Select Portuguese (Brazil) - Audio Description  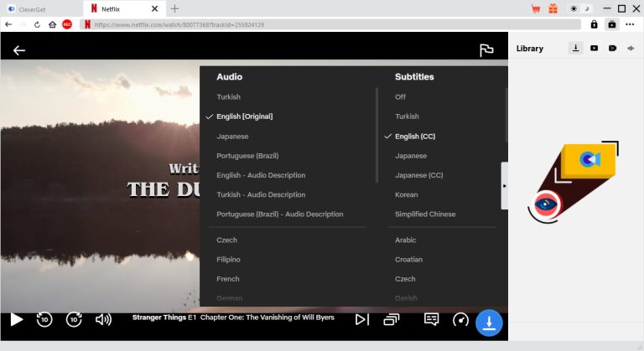(280, 214)
